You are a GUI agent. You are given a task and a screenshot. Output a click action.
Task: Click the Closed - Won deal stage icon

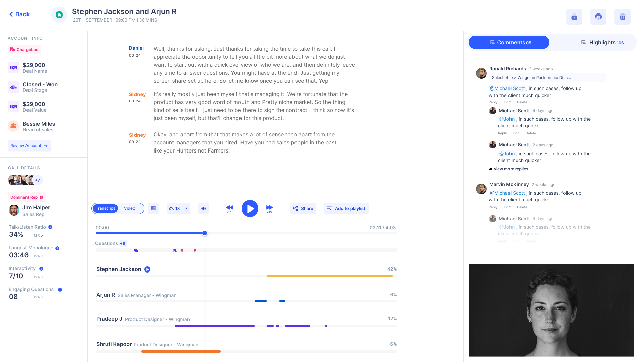click(x=14, y=87)
